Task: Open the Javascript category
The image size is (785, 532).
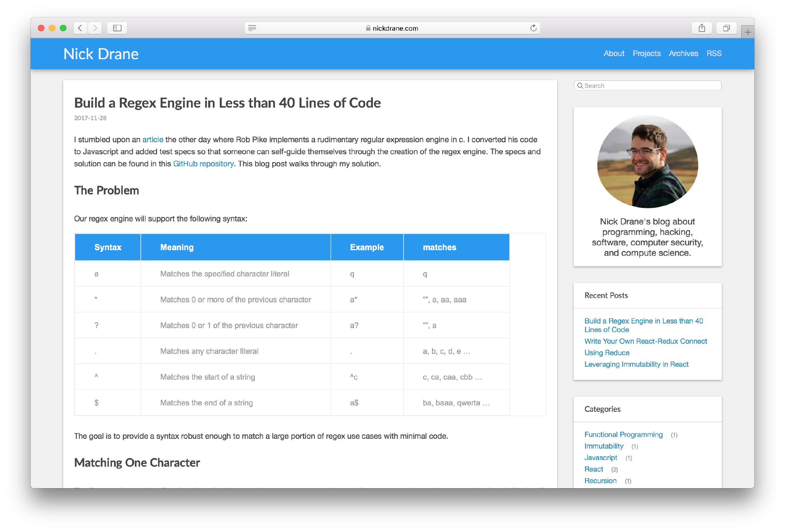Action: [x=601, y=458]
